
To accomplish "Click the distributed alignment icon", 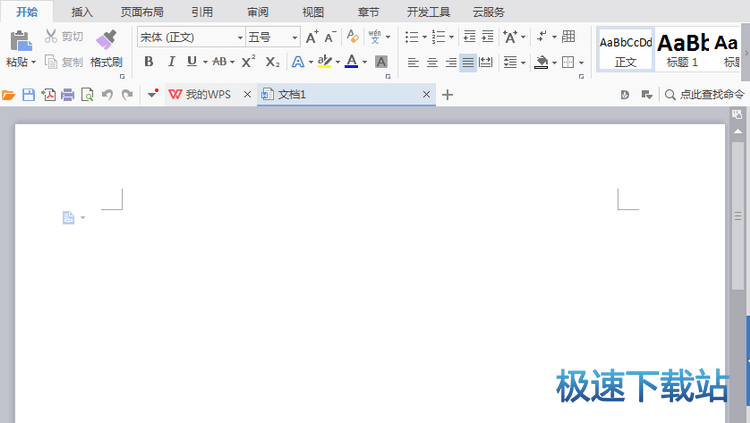I will 485,62.
